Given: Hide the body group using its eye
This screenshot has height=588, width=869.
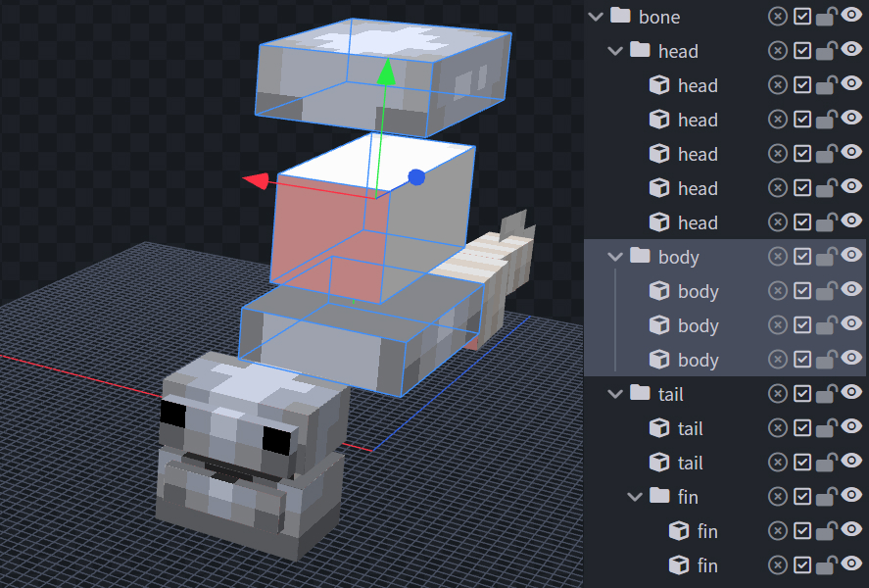Looking at the screenshot, I should [851, 255].
